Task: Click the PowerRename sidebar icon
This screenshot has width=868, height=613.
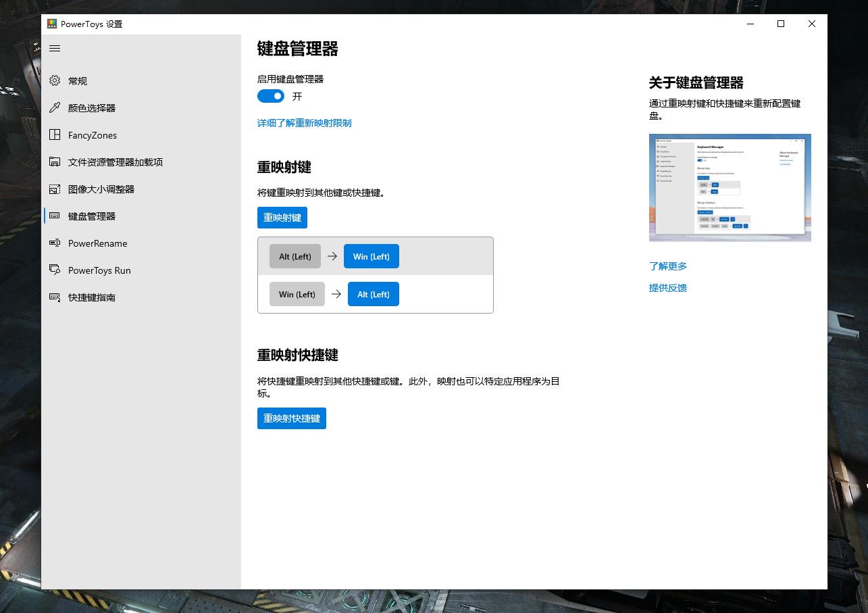Action: [55, 243]
